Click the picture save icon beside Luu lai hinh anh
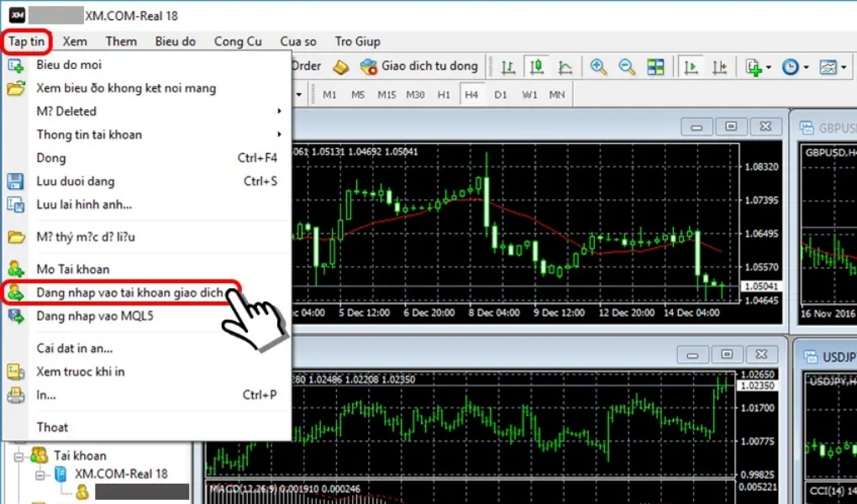Screen dimensions: 857x504 15,205
